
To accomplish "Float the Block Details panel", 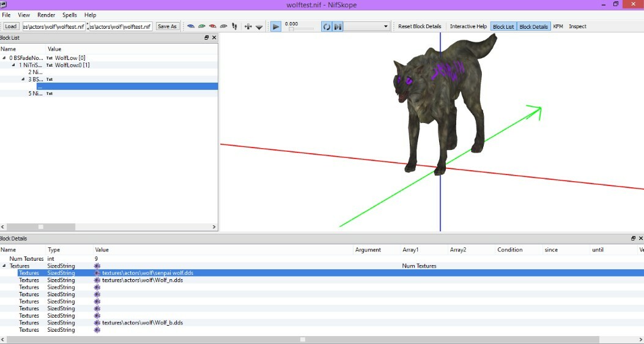I will click(x=634, y=238).
